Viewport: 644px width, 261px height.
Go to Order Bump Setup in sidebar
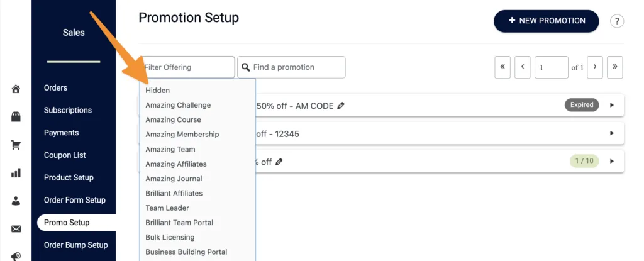(x=75, y=245)
